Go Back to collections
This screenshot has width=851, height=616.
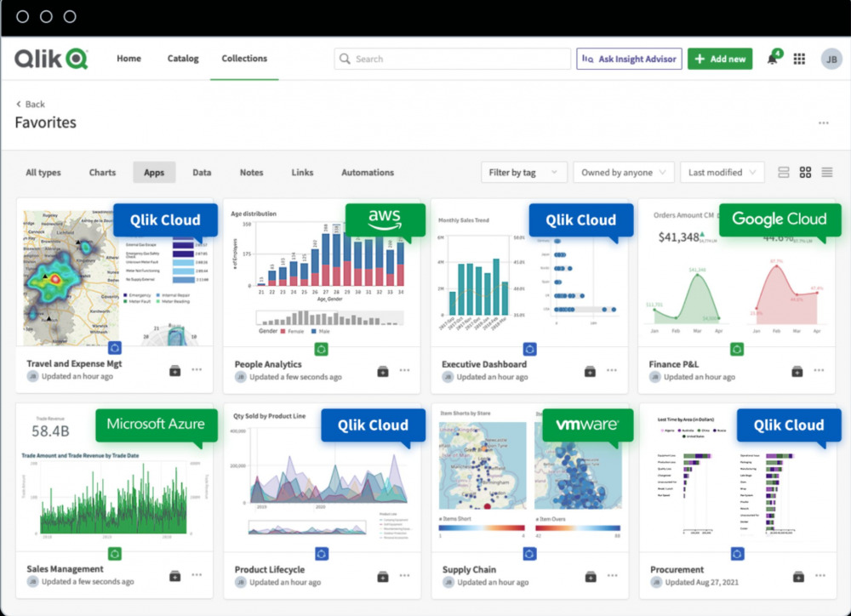tap(31, 104)
